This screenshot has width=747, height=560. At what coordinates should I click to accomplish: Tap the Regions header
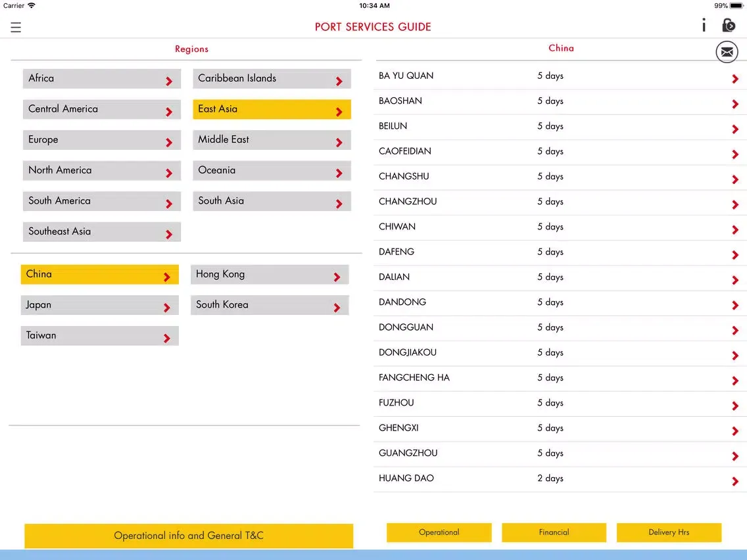[x=191, y=49]
